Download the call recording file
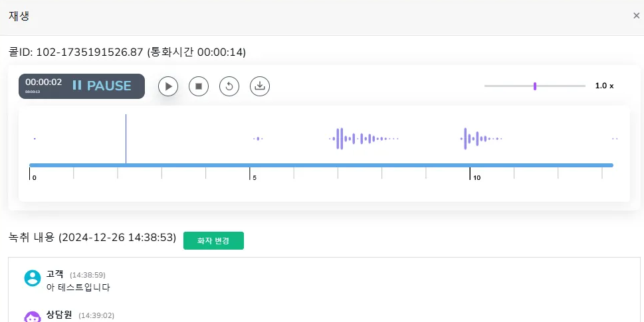 260,86
